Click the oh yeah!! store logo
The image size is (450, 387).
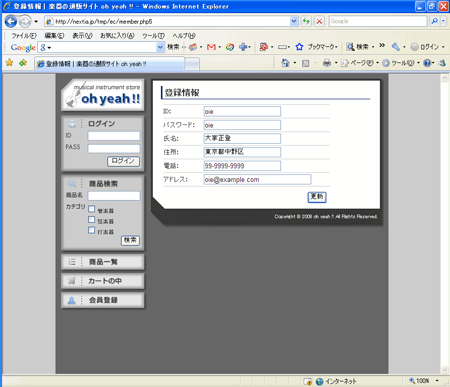point(103,95)
